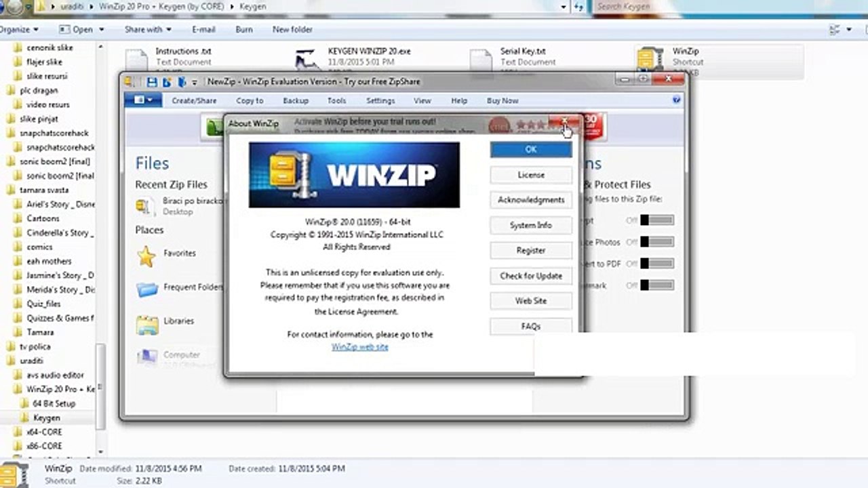The width and height of the screenshot is (868, 488).
Task: Click the blue help icon in WinZip ribbon
Action: 676,100
